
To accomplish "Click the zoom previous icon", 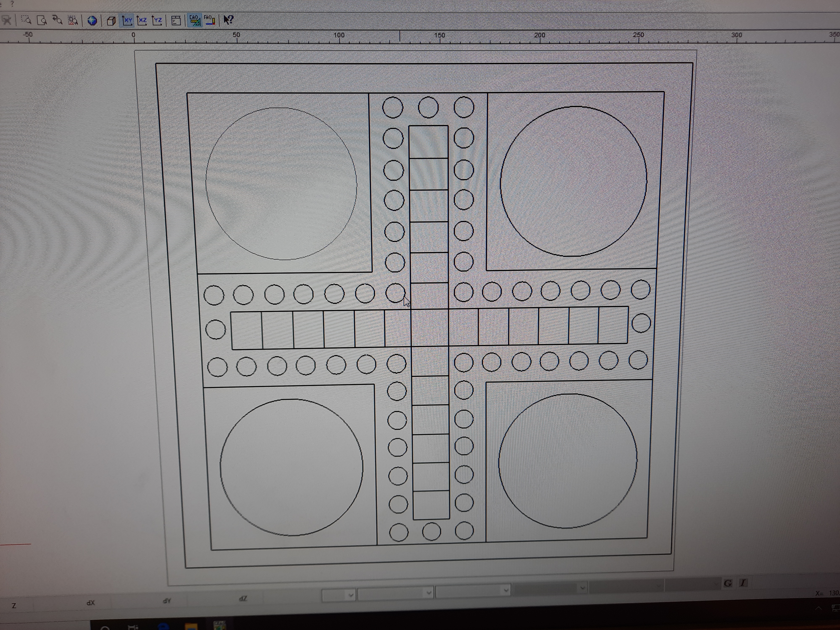I will (x=57, y=20).
